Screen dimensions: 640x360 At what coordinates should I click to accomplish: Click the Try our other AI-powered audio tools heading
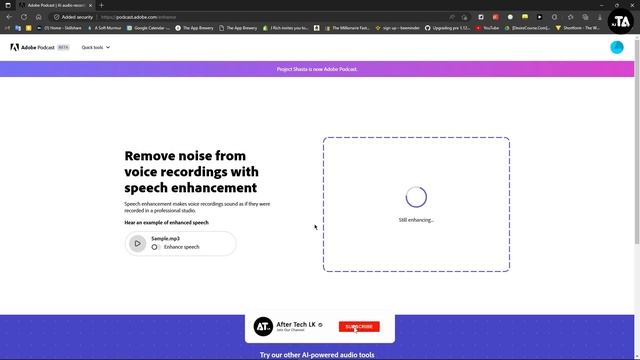coord(317,355)
